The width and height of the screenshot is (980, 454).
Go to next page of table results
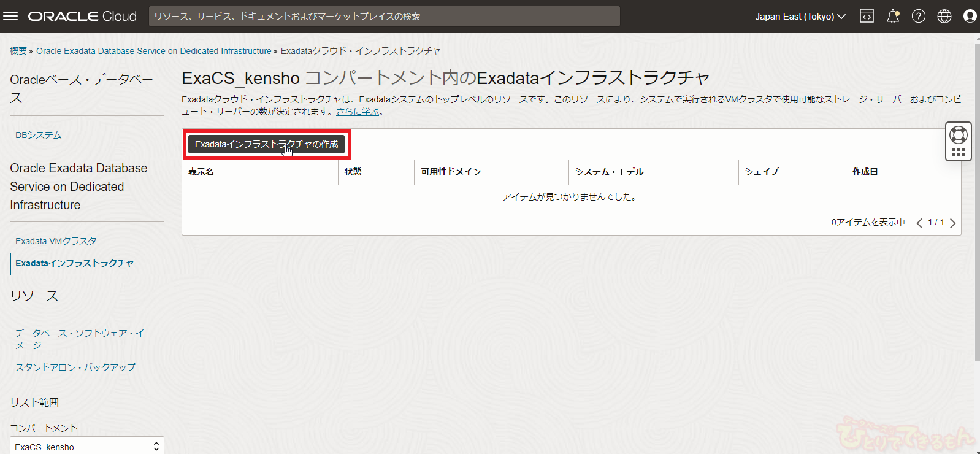[952, 223]
